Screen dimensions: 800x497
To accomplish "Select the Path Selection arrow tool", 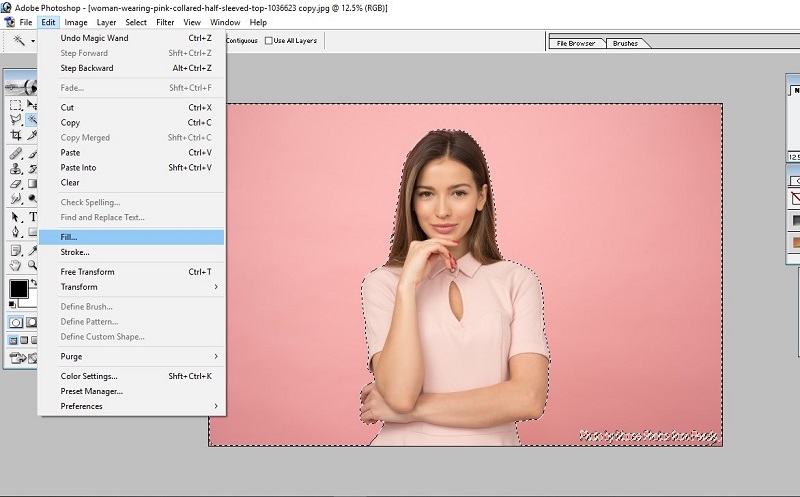I will click(16, 217).
